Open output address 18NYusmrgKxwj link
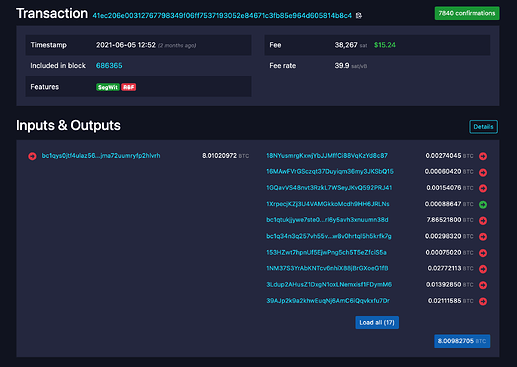This screenshot has height=367, width=517. 327,156
